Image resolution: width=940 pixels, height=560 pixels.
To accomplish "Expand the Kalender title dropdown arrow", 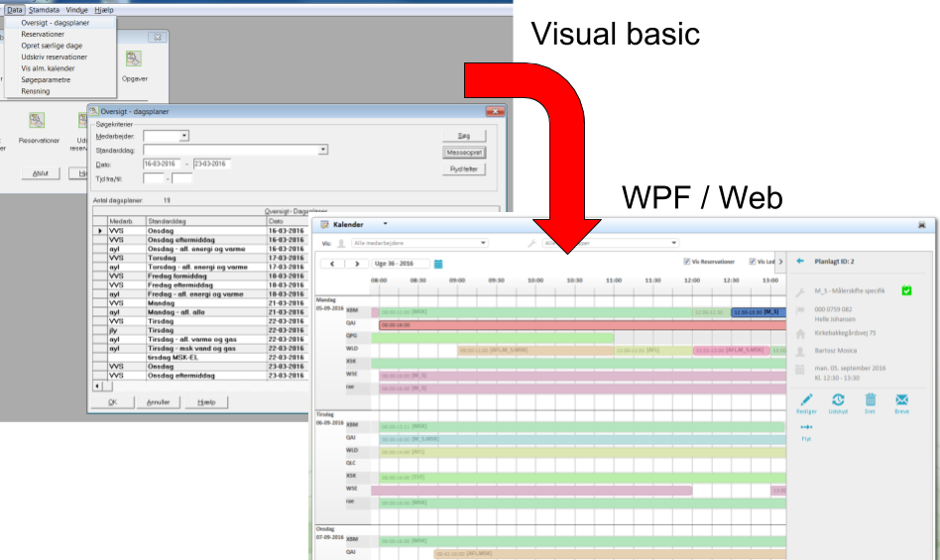I will coord(386,224).
